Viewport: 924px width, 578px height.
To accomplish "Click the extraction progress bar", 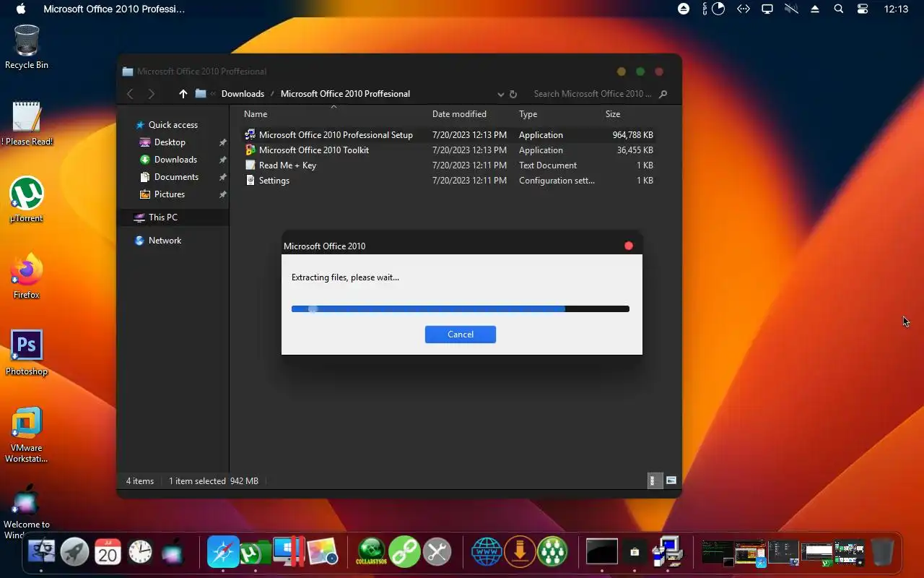I will [460, 309].
